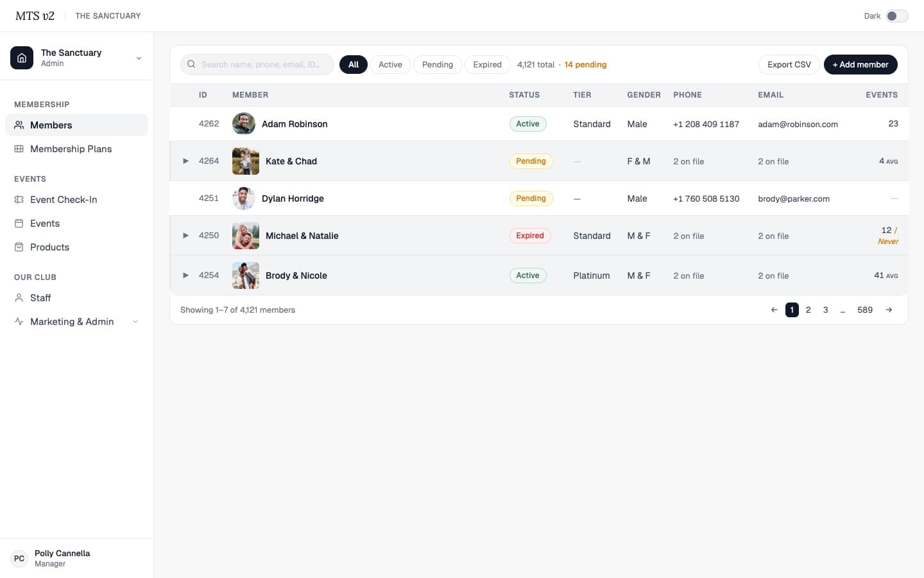Expand Marketing & Admin submenu chevron
The image size is (924, 578).
tap(135, 322)
